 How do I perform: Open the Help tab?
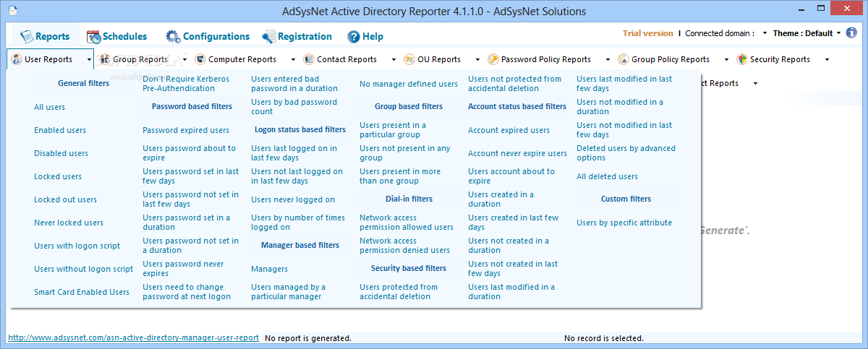pos(365,36)
